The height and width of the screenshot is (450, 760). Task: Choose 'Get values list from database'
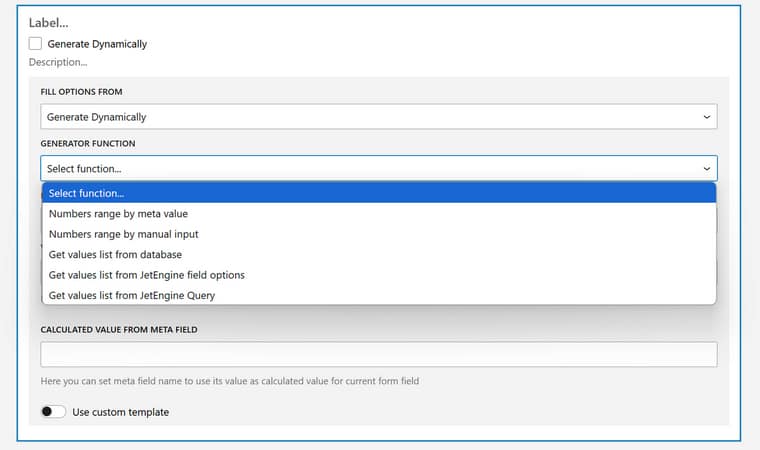coord(115,255)
